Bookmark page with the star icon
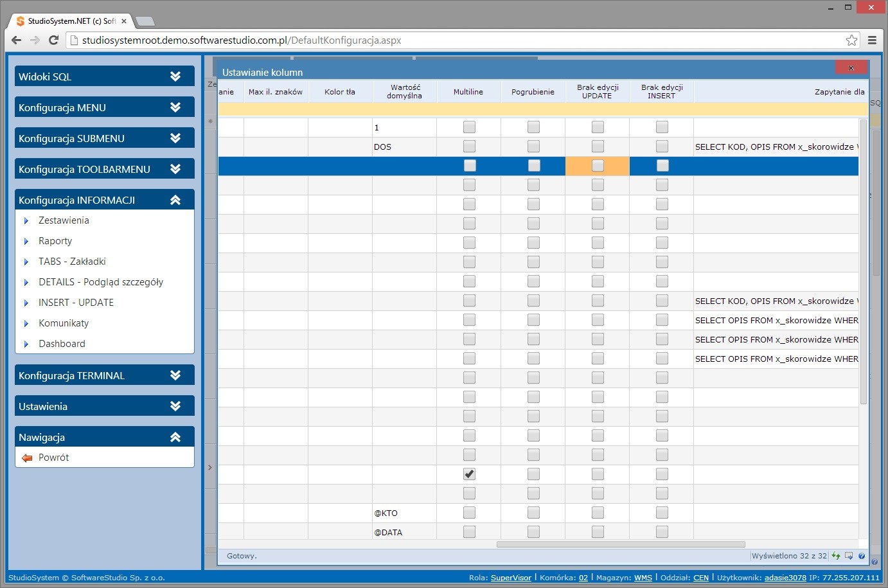The height and width of the screenshot is (588, 888). click(x=851, y=40)
